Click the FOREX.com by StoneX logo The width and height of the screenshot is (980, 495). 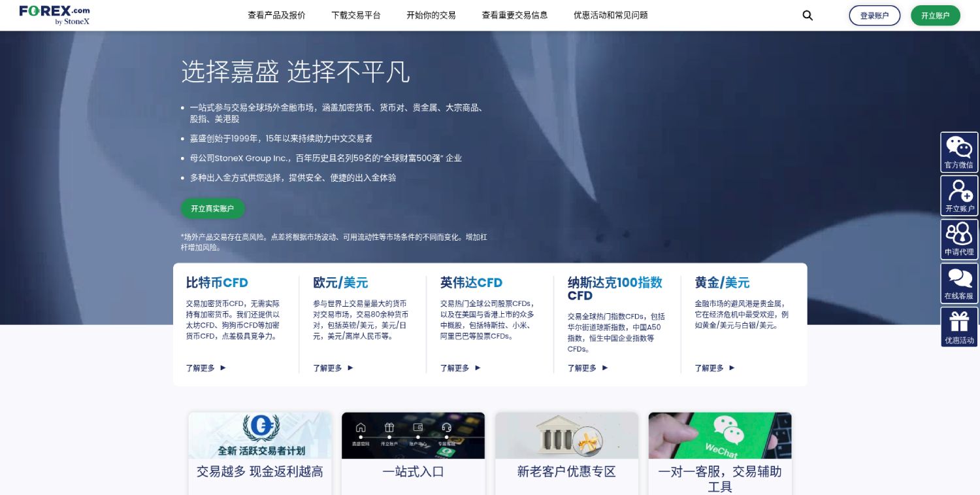[x=55, y=15]
